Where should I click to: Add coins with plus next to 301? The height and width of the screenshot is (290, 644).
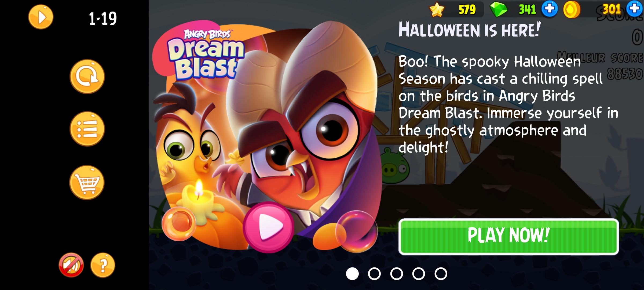pyautogui.click(x=635, y=9)
